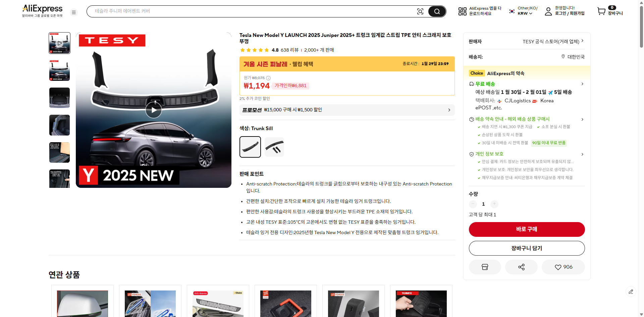The height and width of the screenshot is (317, 644).
Task: Click the floating edit feedback icon
Action: 631,292
